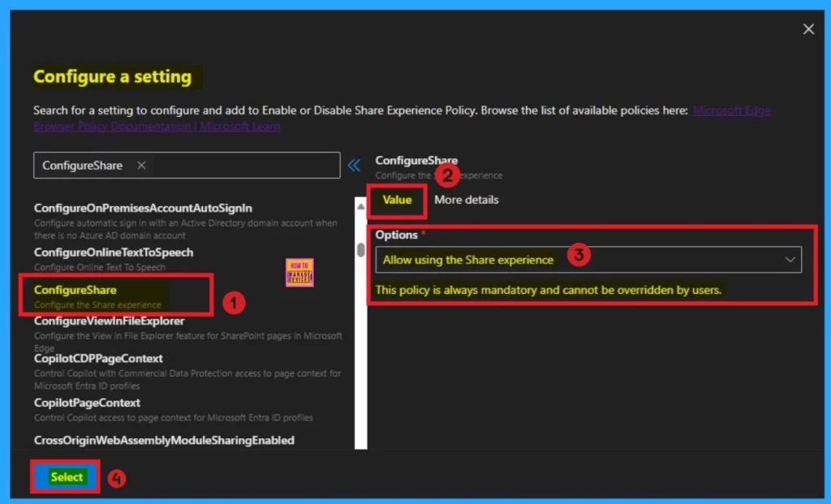Screen dimensions: 831x504
Task: Click the Select button
Action: (67, 477)
